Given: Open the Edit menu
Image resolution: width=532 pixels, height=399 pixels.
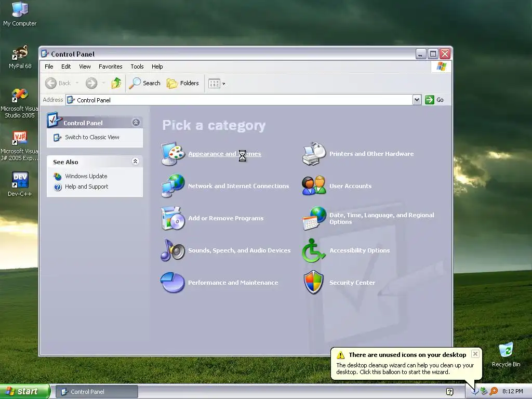Looking at the screenshot, I should tap(66, 66).
